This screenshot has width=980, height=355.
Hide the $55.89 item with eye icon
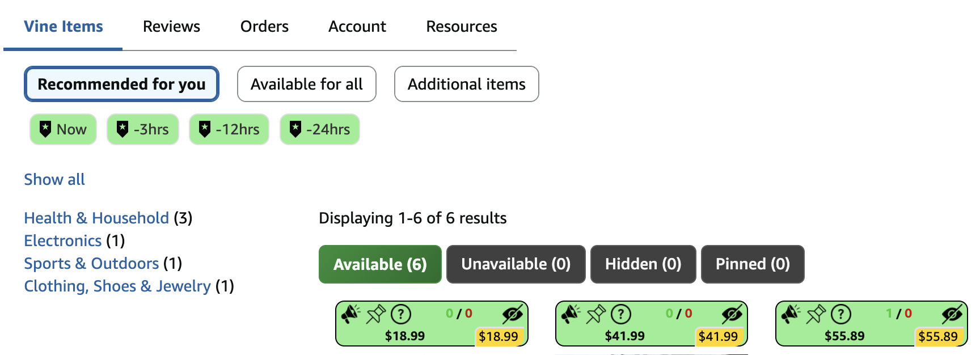(x=952, y=314)
